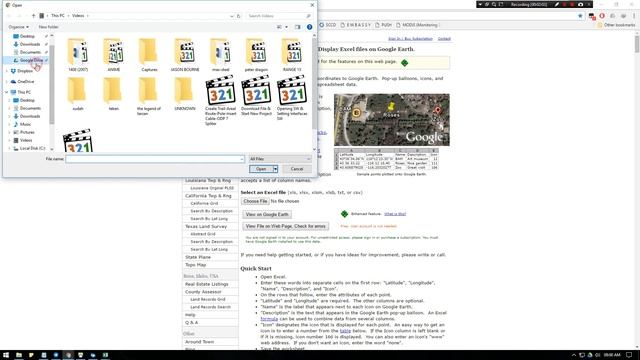640x360 pixels.
Task: Click the help icon in Open dialog
Action: [x=309, y=27]
